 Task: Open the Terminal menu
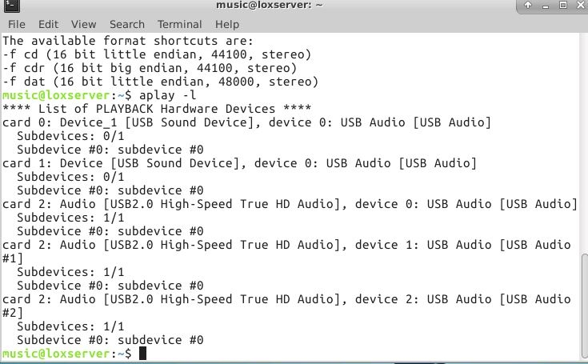[179, 24]
